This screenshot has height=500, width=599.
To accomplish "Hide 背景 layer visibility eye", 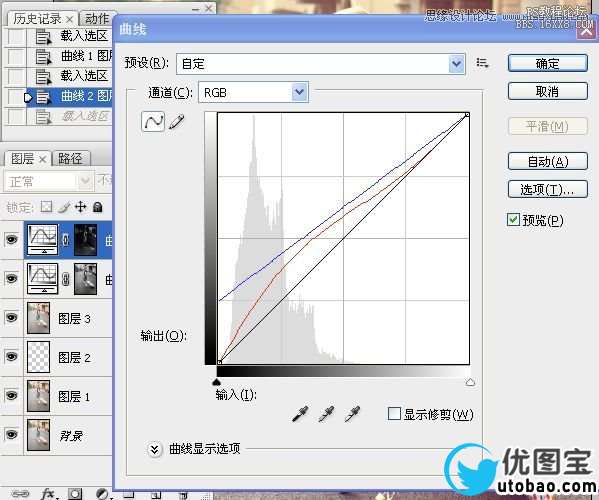I will tap(11, 434).
